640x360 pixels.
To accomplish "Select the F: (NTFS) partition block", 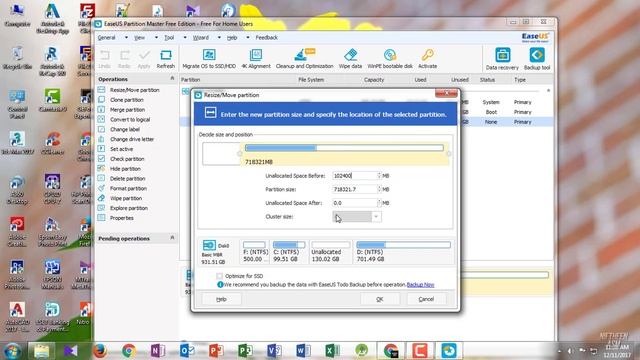I will pos(255,252).
